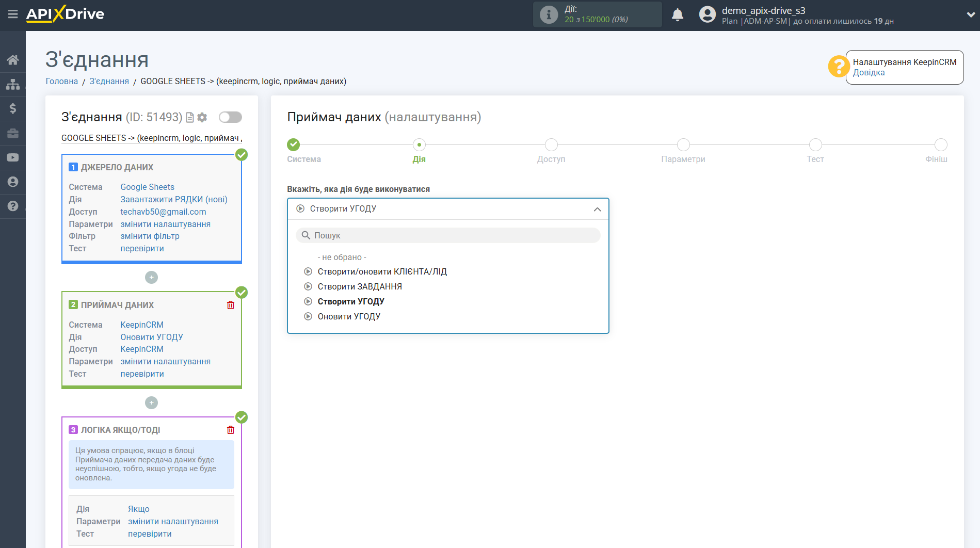The image size is (980, 548).
Task: Select Створити ЗАВДАННЯ option
Action: pyautogui.click(x=360, y=286)
